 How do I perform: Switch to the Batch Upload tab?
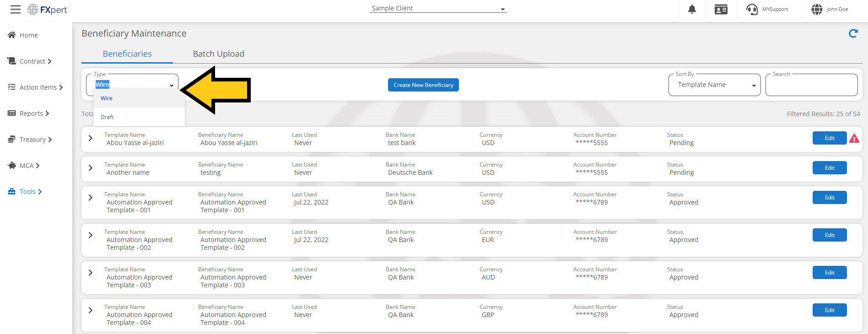pyautogui.click(x=219, y=54)
